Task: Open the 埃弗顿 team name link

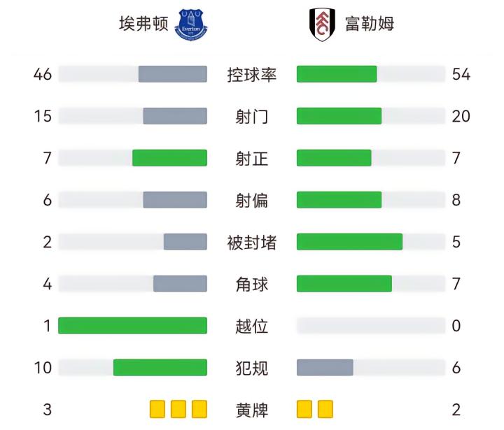Action: point(143,24)
